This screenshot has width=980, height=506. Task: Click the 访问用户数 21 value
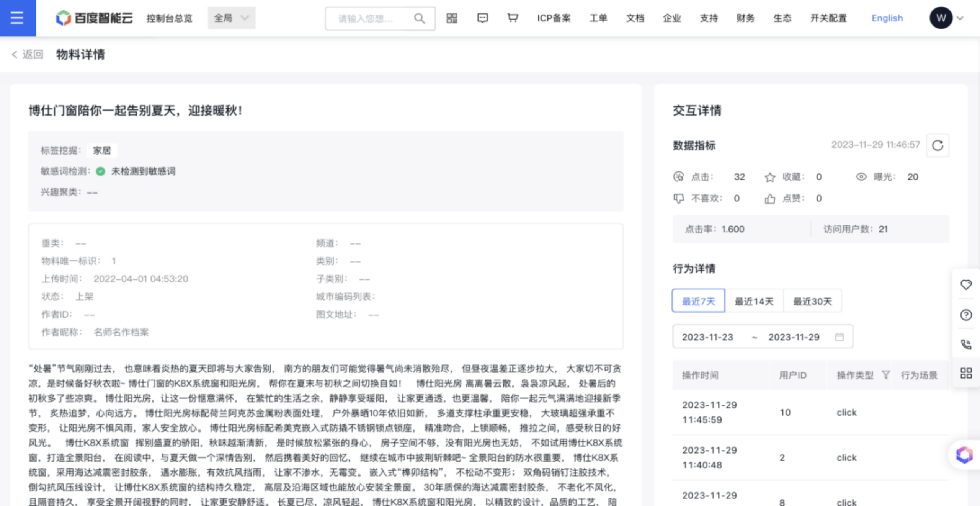(x=883, y=229)
